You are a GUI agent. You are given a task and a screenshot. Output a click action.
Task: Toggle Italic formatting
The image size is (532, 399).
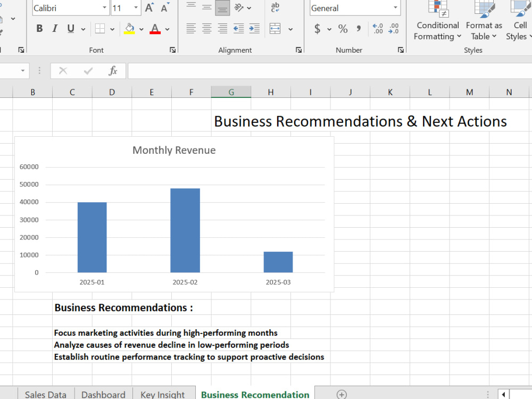[55, 29]
